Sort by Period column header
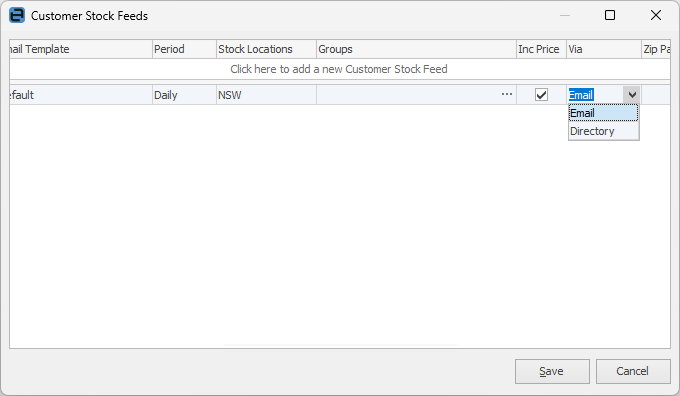The height and width of the screenshot is (396, 680). click(x=184, y=49)
